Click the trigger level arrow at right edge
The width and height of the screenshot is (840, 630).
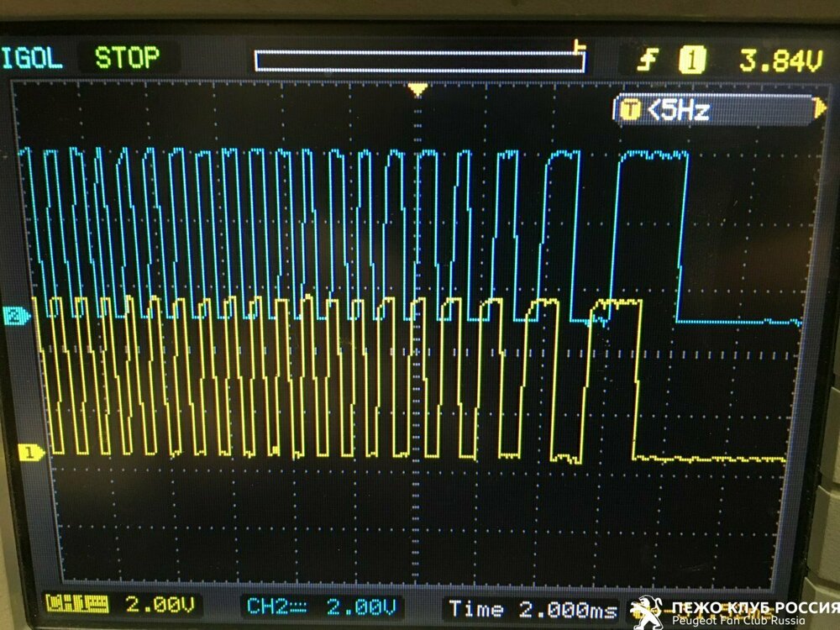click(820, 108)
